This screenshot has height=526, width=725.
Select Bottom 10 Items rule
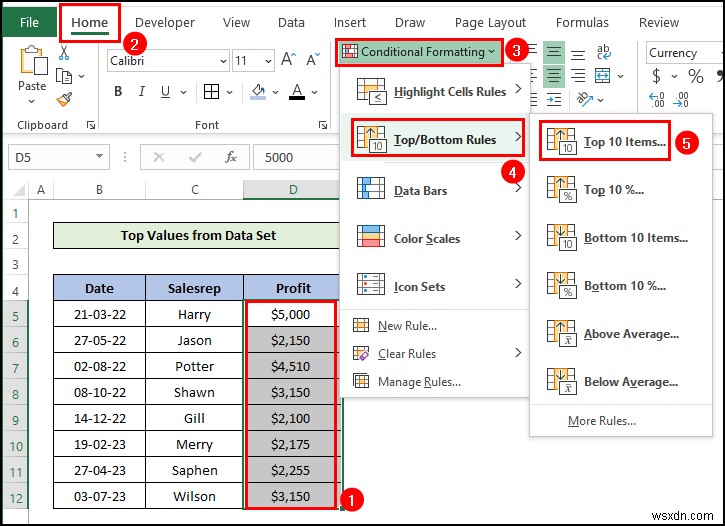[x=621, y=237]
